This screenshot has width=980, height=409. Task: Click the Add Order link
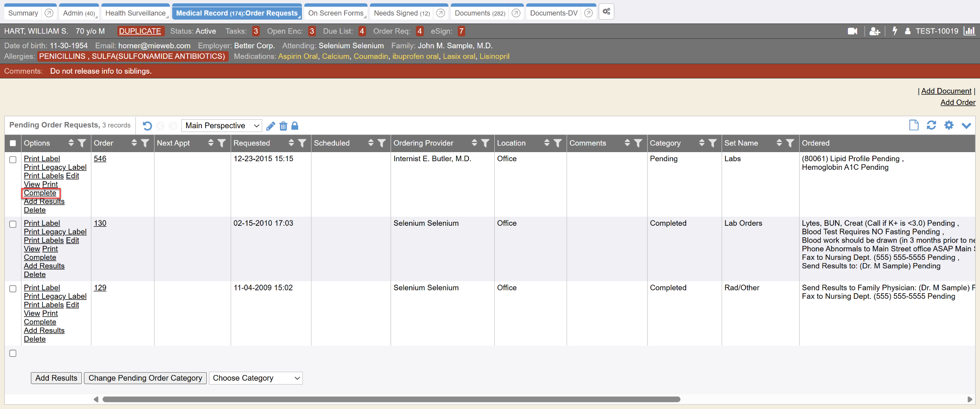[958, 102]
